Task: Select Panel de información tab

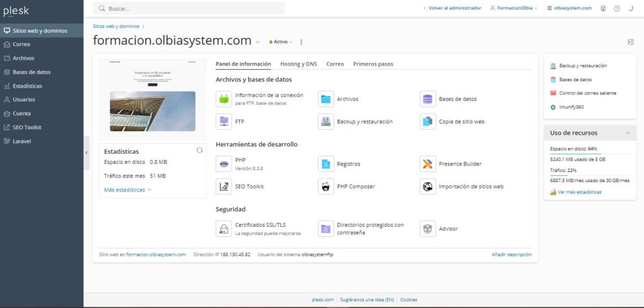Action: 243,64
